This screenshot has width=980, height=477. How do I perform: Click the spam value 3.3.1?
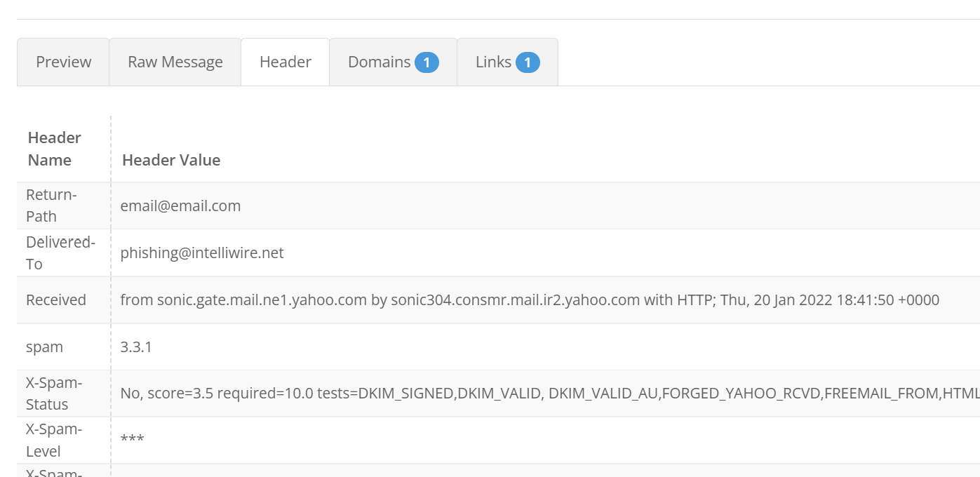[x=136, y=347]
